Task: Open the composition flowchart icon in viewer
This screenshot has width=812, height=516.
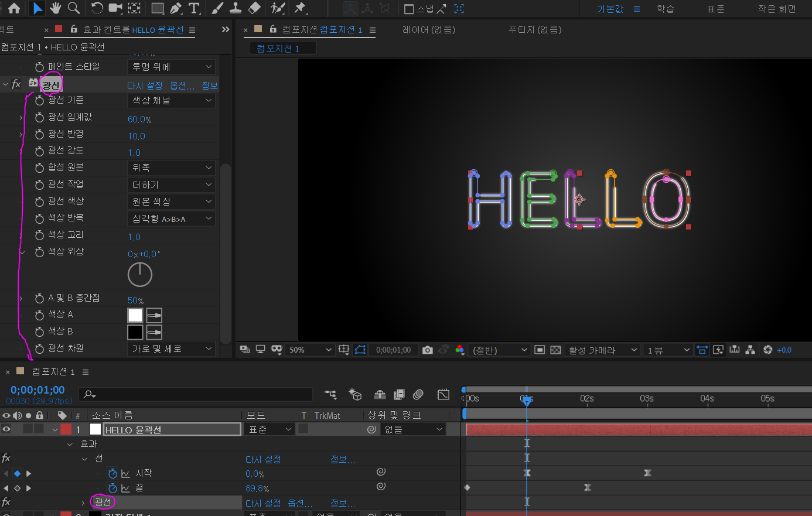Action: pos(750,350)
